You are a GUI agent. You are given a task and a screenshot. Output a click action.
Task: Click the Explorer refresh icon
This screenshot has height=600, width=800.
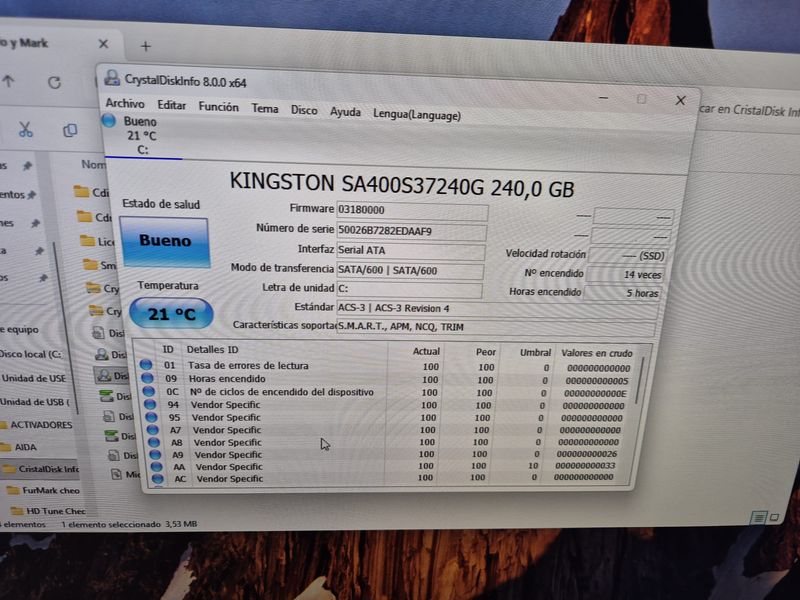55,82
